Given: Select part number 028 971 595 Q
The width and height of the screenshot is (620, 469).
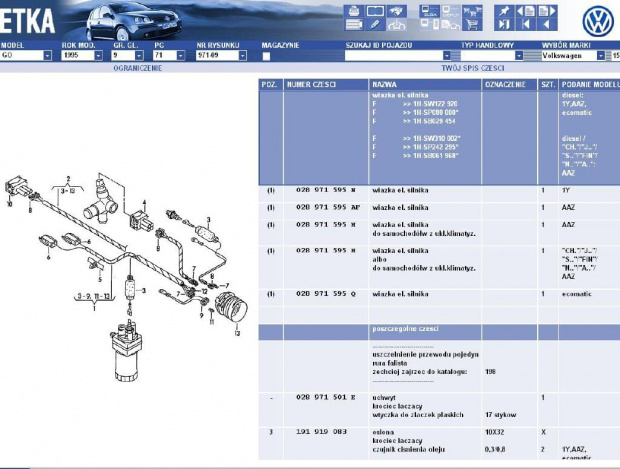Looking at the screenshot, I should 326,294.
